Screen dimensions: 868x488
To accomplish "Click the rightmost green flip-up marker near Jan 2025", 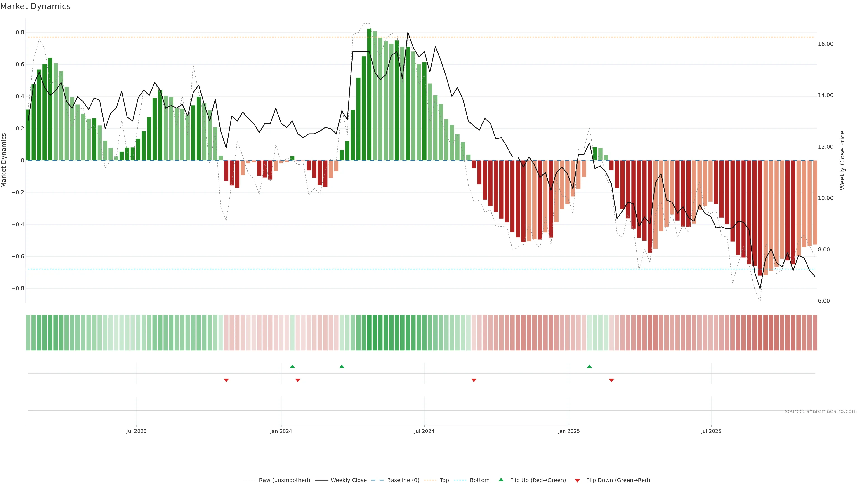I will point(589,366).
